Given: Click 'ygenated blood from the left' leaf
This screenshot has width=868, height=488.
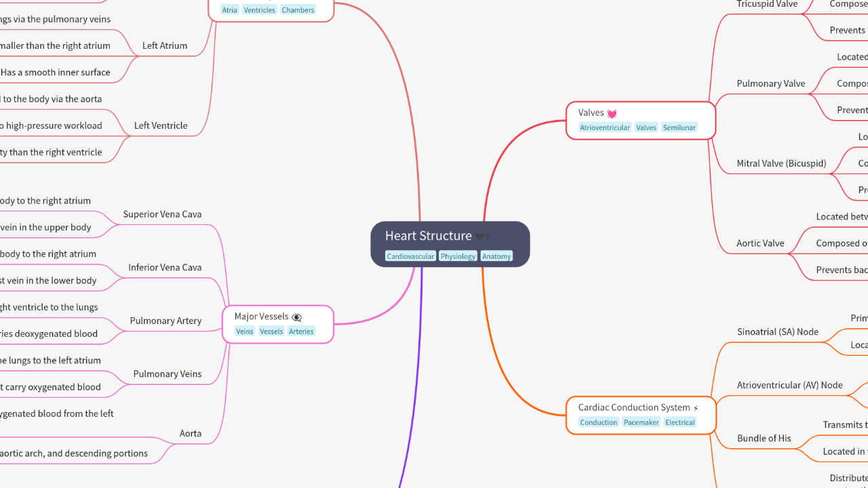Looking at the screenshot, I should (57, 413).
